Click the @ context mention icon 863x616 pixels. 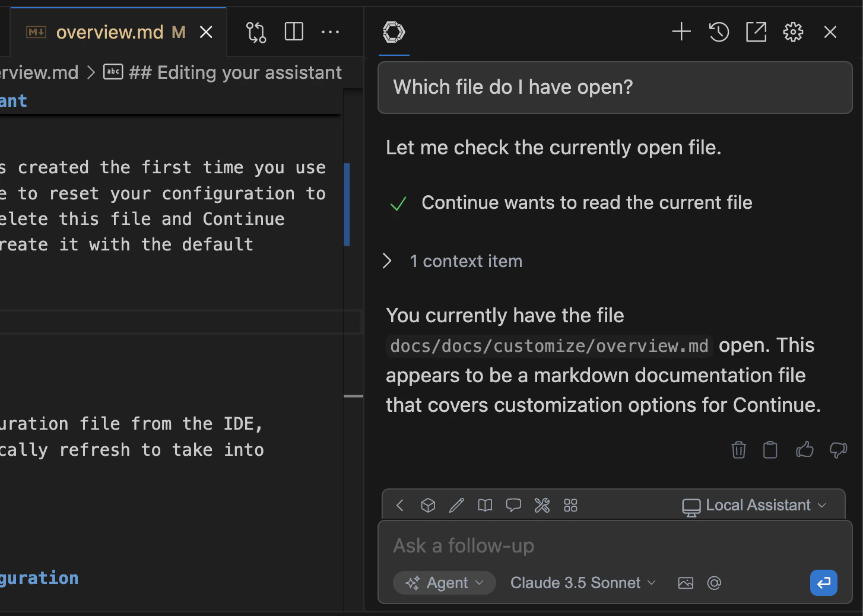[714, 583]
